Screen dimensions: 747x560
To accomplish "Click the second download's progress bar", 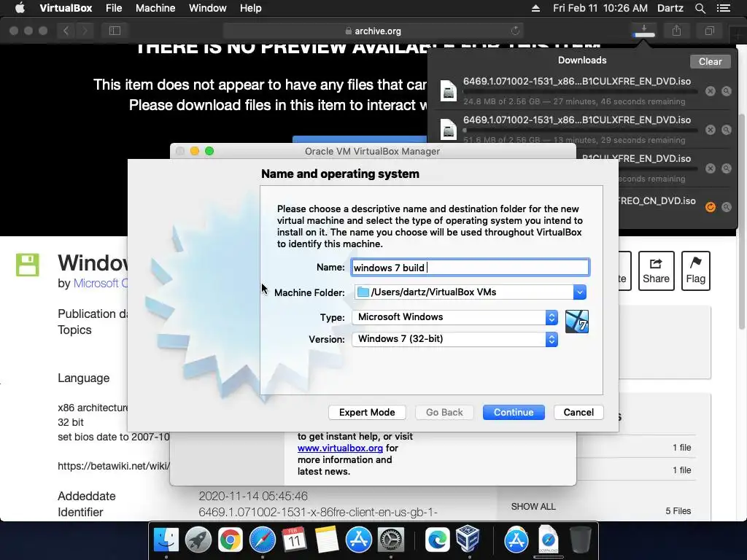I will 580,130.
